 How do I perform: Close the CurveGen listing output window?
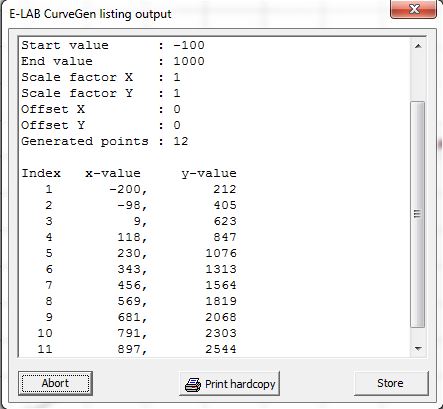(x=414, y=9)
